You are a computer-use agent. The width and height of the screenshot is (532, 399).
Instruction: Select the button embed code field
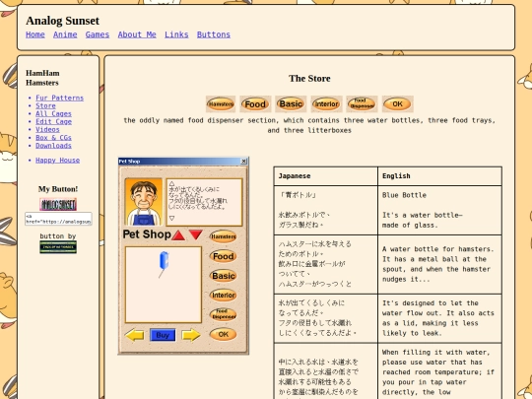coord(58,219)
